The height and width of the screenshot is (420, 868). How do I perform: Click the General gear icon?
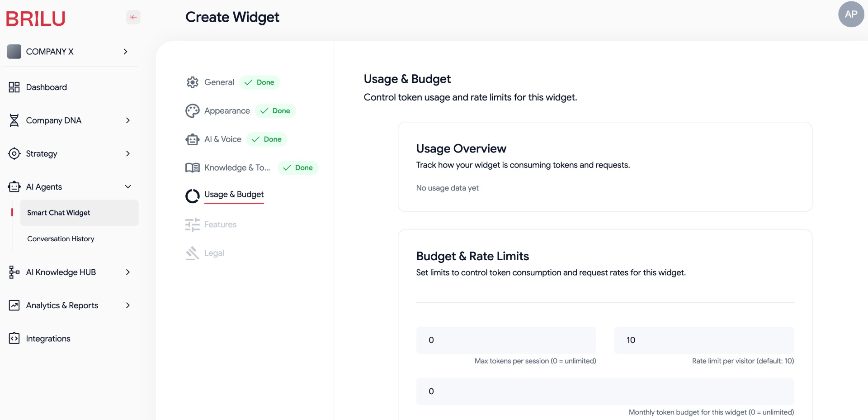click(x=193, y=82)
